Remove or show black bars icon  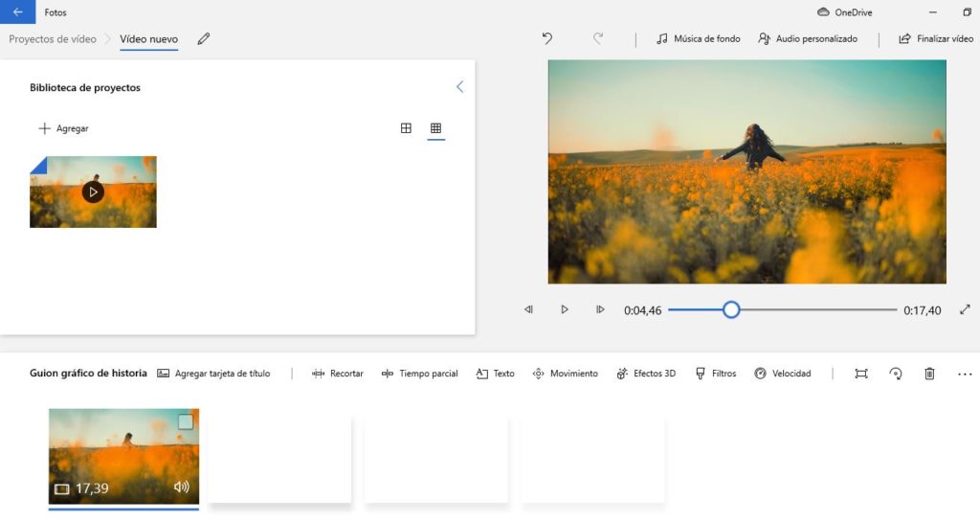[x=861, y=374]
